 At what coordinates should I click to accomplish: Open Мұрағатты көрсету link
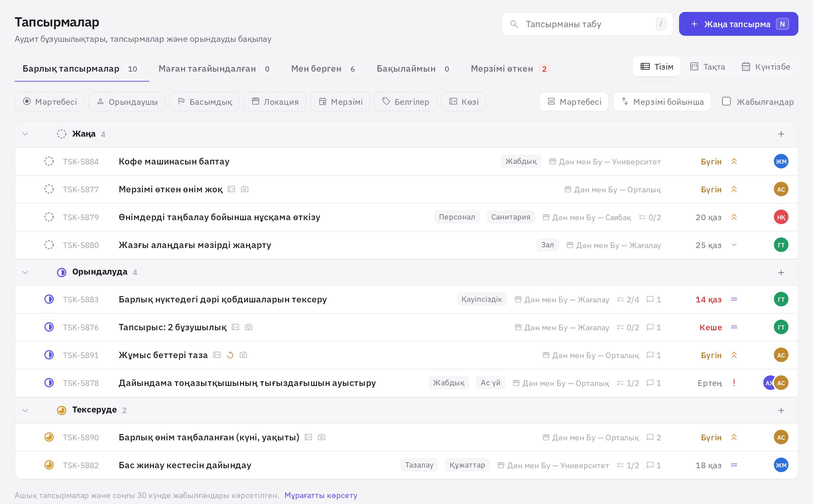[x=321, y=495]
